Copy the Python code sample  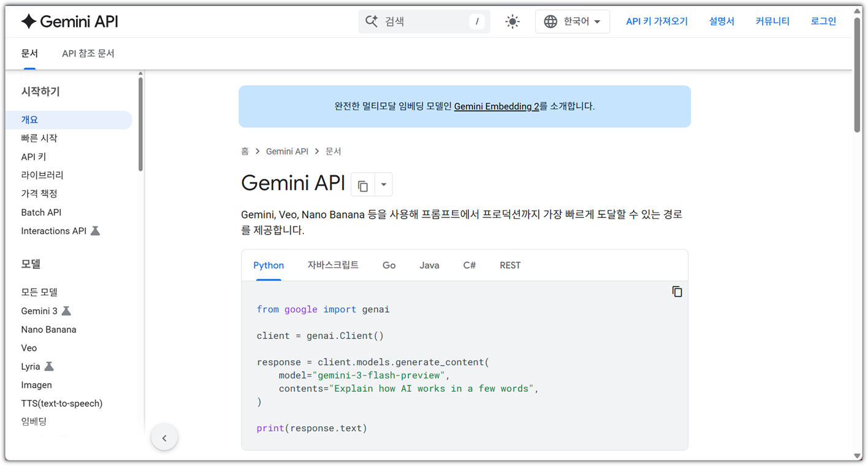(677, 291)
